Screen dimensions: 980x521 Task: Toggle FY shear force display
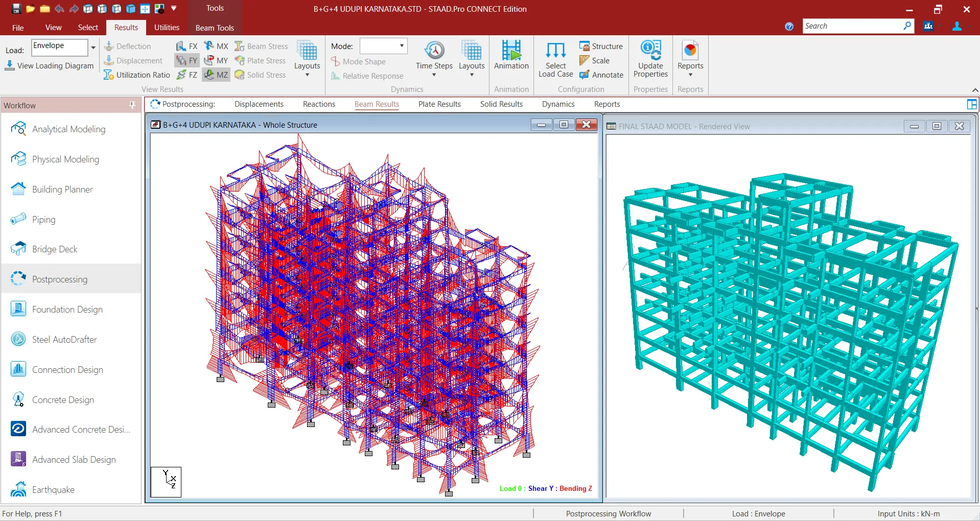click(187, 60)
